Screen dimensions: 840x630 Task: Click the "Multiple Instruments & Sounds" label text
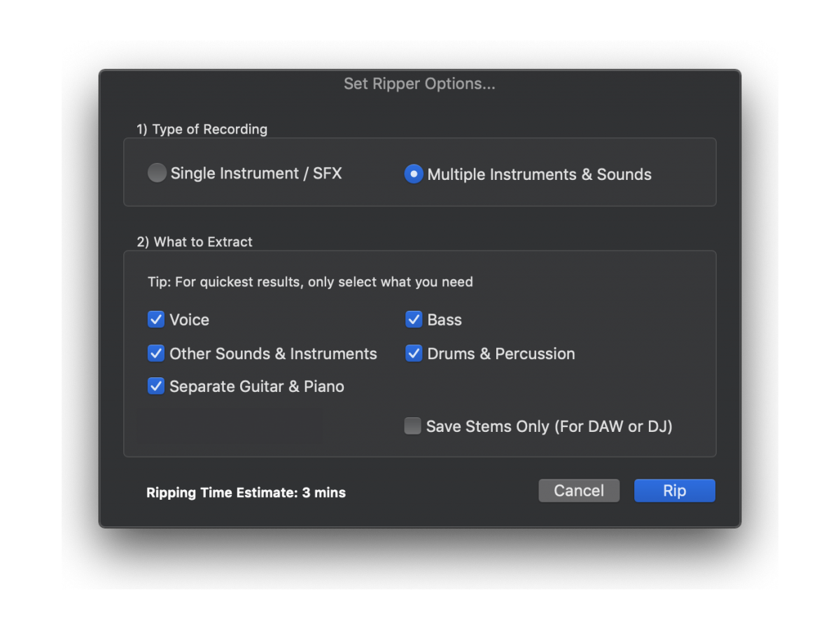[539, 174]
